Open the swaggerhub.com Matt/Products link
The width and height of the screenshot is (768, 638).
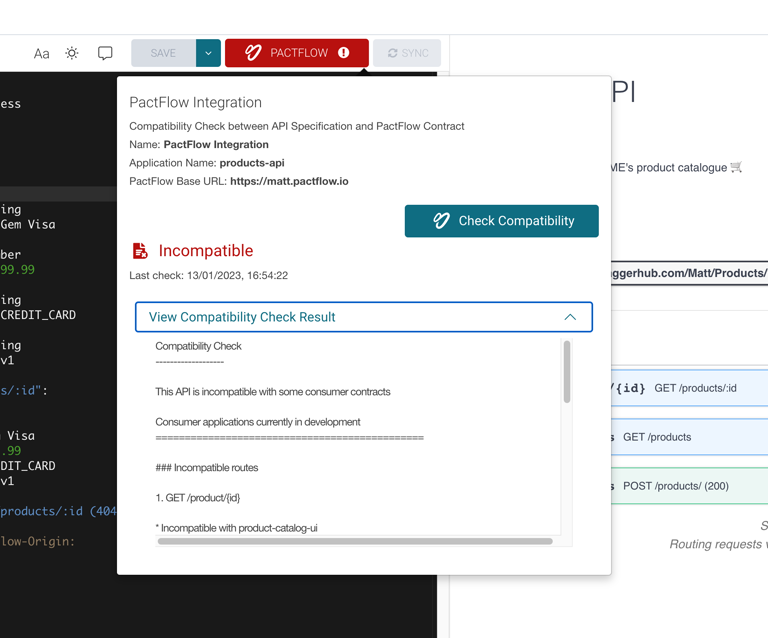coord(690,273)
